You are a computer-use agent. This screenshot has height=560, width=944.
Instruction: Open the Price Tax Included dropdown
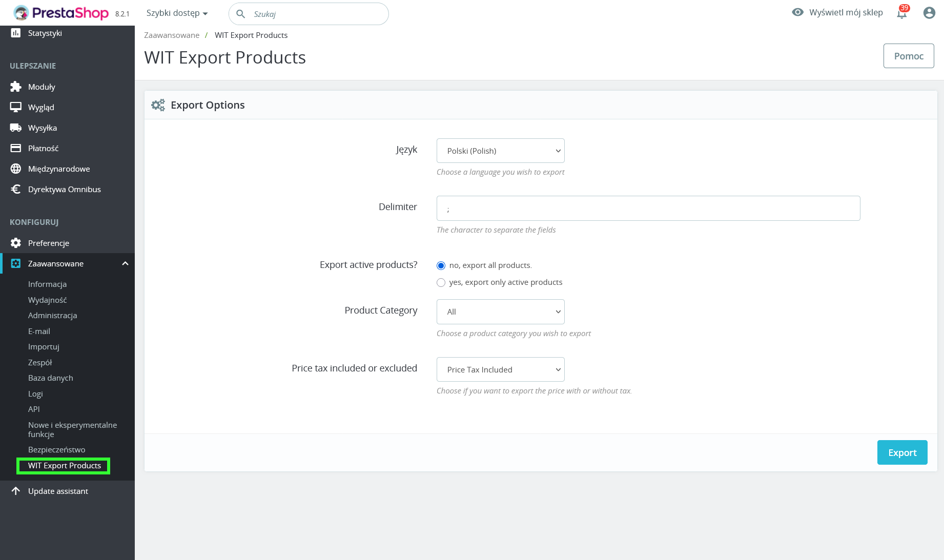tap(500, 369)
